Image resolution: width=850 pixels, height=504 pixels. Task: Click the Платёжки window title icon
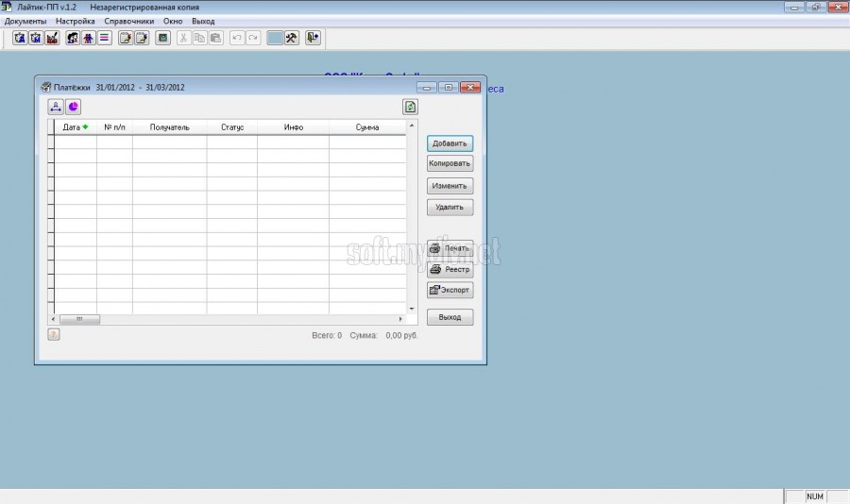pyautogui.click(x=46, y=87)
